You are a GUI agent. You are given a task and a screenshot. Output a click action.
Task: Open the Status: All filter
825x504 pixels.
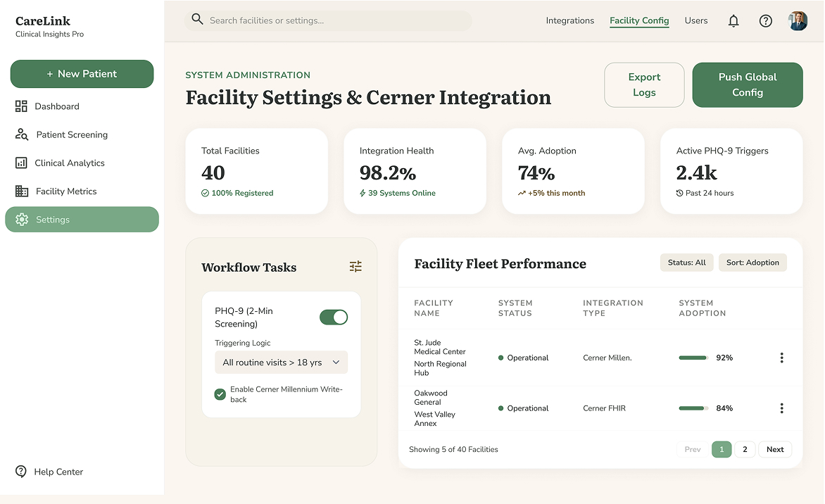click(x=686, y=263)
